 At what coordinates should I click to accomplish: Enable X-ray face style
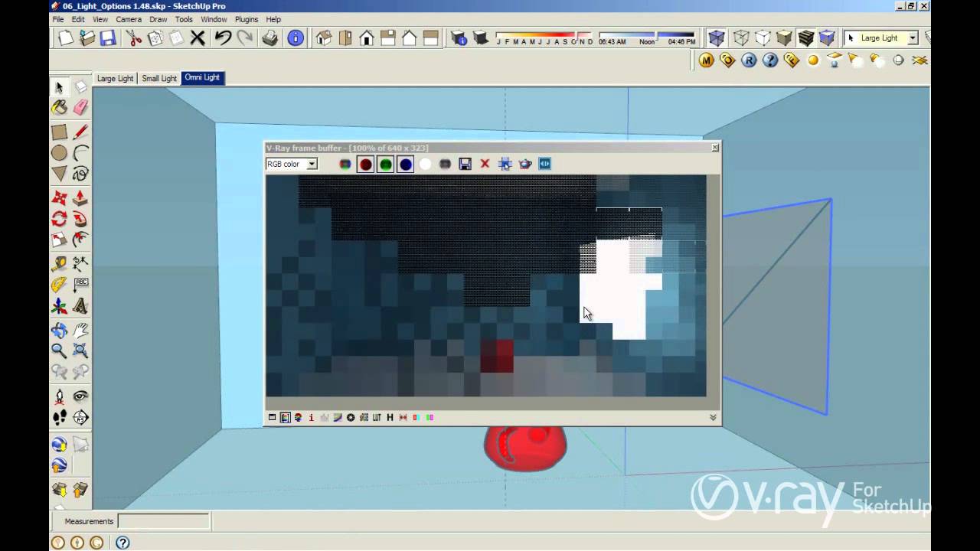point(717,37)
